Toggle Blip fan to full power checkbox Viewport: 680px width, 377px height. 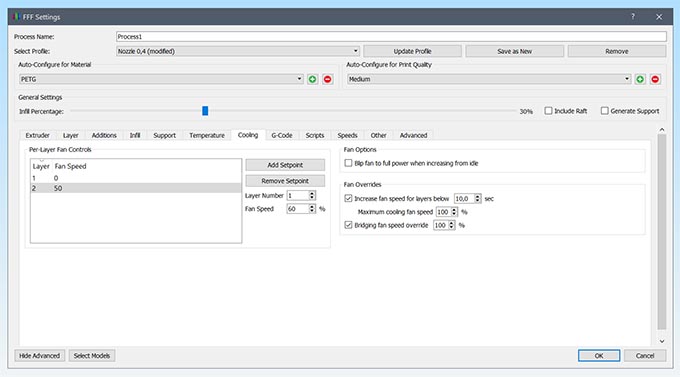click(x=348, y=163)
